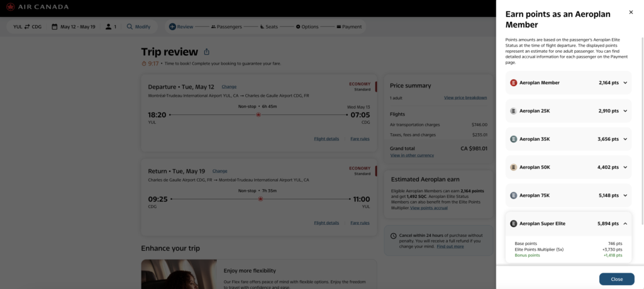Expand the Aeroplan 25K points details
The width and height of the screenshot is (644, 289).
click(x=625, y=111)
